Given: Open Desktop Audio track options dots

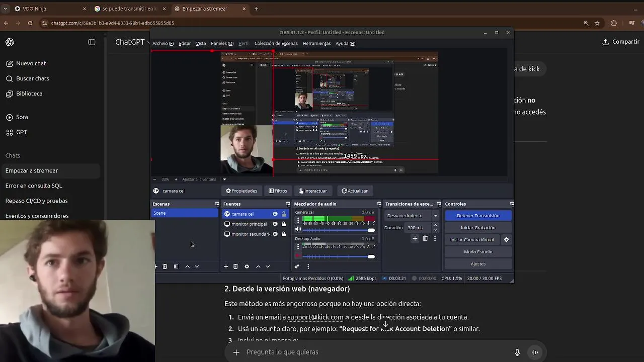Looking at the screenshot, I should click(298, 246).
